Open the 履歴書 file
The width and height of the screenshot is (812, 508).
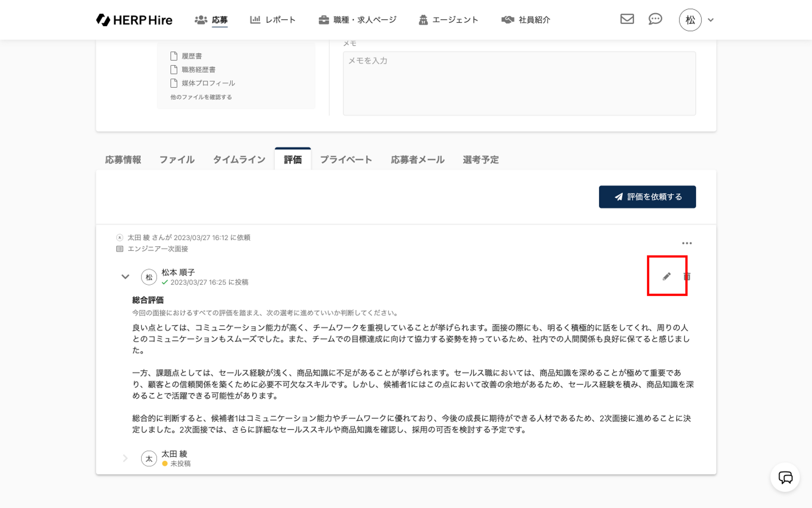pyautogui.click(x=192, y=56)
